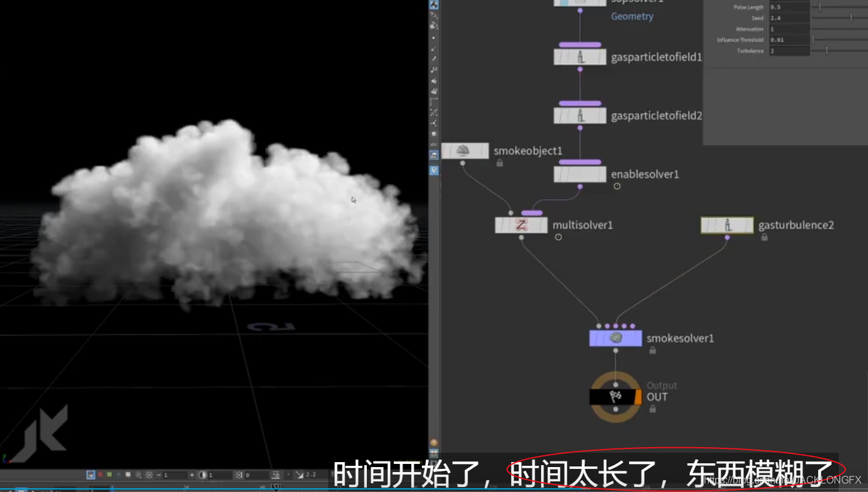Click the Seed value field

pos(789,18)
